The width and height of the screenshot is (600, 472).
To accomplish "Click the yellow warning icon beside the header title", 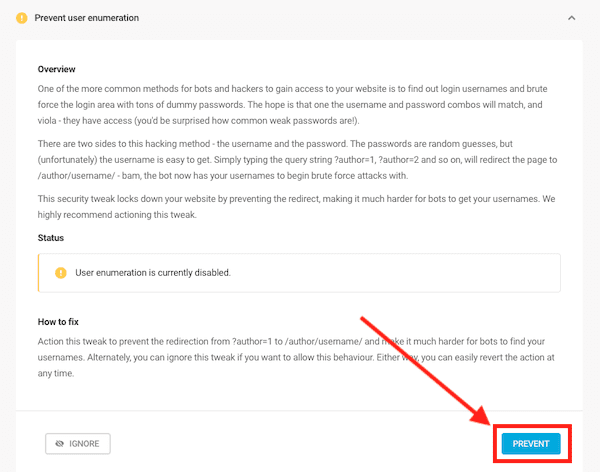I will click(x=22, y=18).
